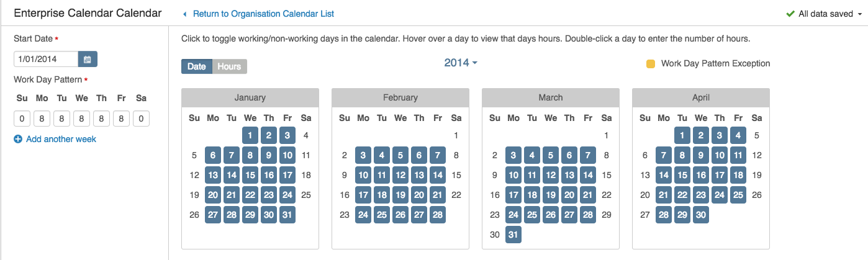Click the plus icon beside Add another week
Viewport: 868px width, 260px height.
[x=18, y=140]
